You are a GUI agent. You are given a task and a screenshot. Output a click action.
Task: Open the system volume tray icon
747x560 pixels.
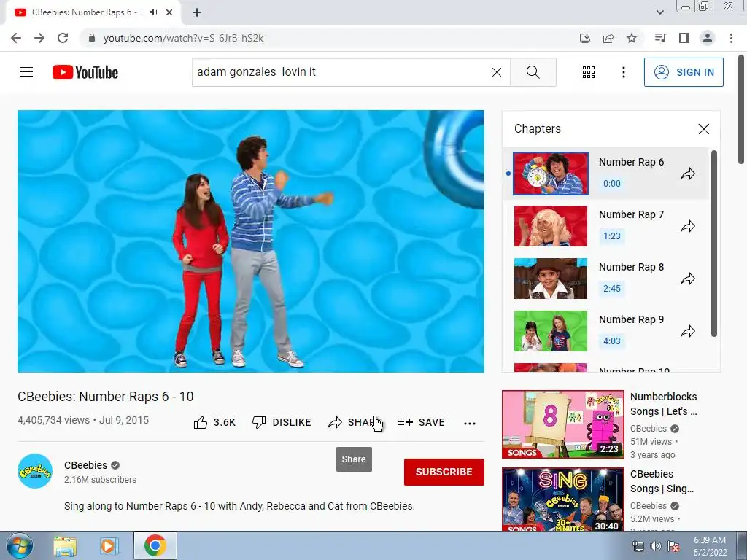click(x=656, y=545)
